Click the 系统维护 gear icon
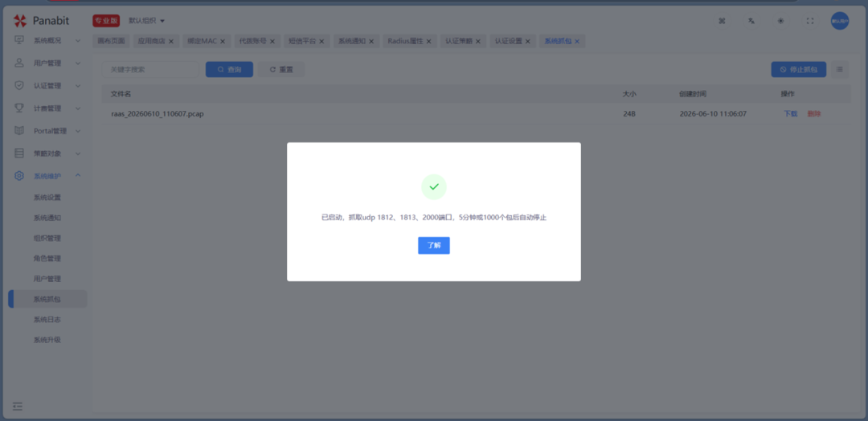Image resolution: width=868 pixels, height=421 pixels. pos(19,176)
